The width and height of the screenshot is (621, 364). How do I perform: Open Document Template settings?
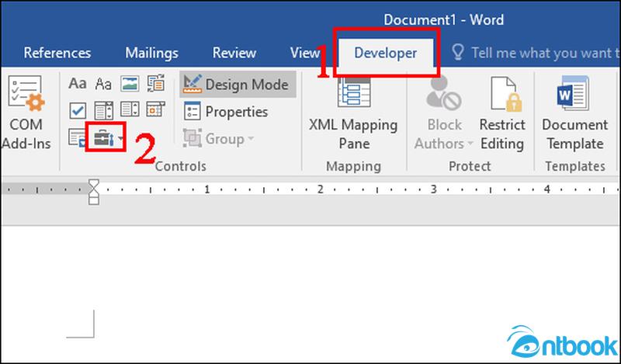tap(574, 114)
